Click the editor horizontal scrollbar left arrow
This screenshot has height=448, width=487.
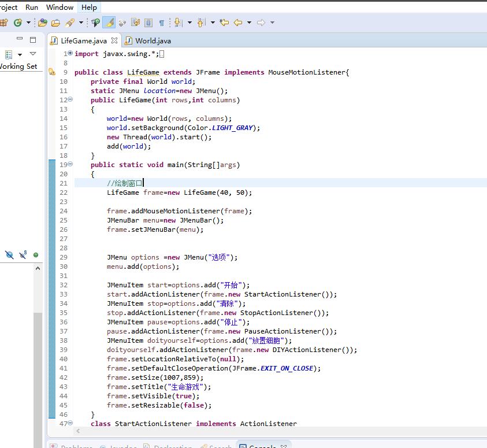click(77, 431)
